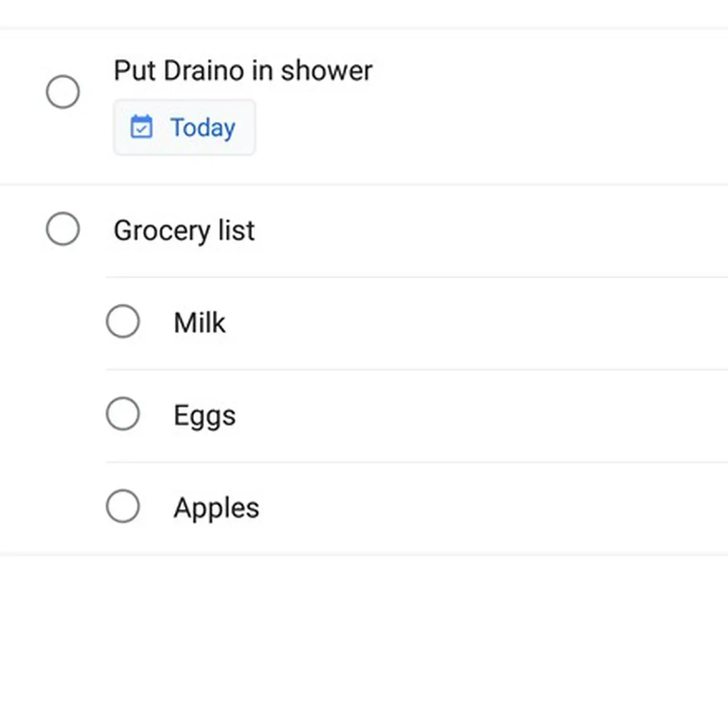
Task: Click blank space right of "Put Draino in shower" title
Action: (x=546, y=71)
